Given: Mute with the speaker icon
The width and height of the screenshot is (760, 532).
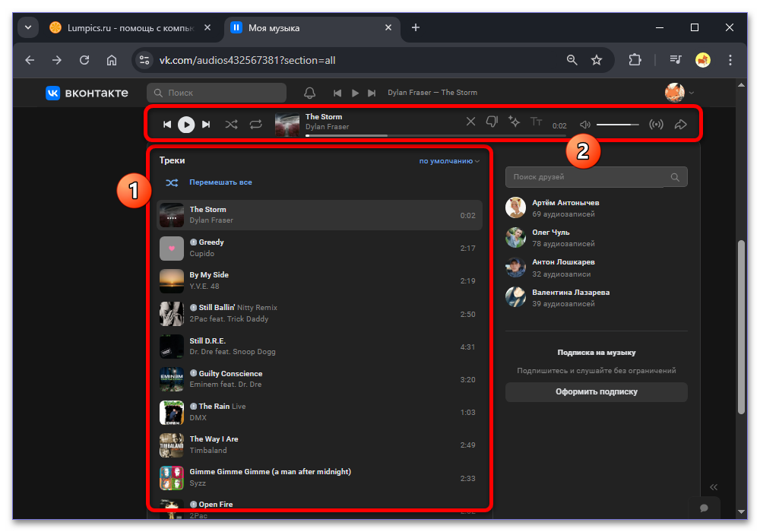Looking at the screenshot, I should pos(585,125).
